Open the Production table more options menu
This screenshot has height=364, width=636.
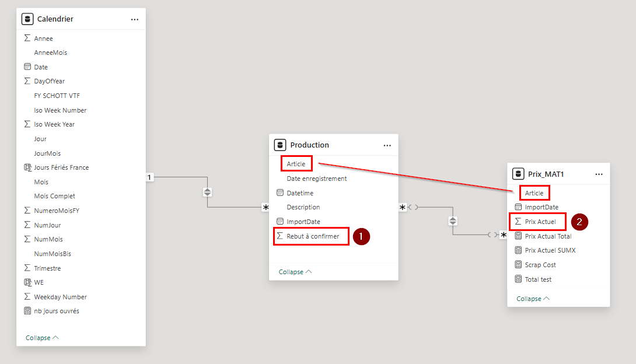coord(387,145)
